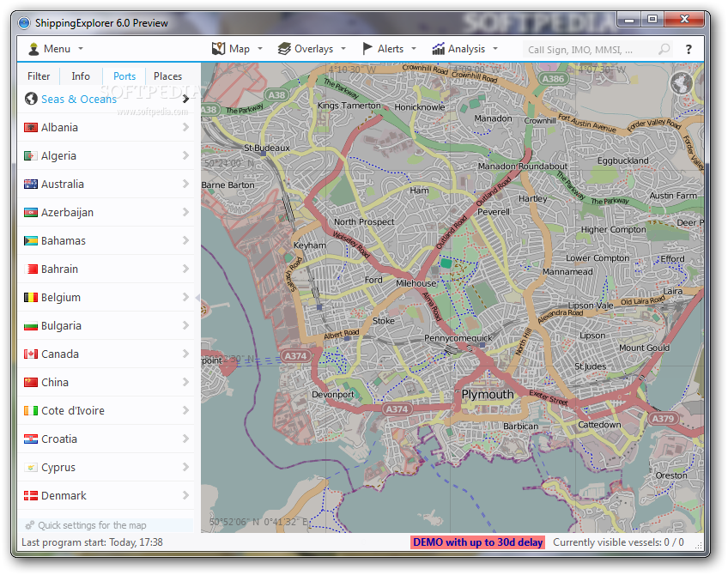Expand the Denmark ports chevron

coord(185,495)
